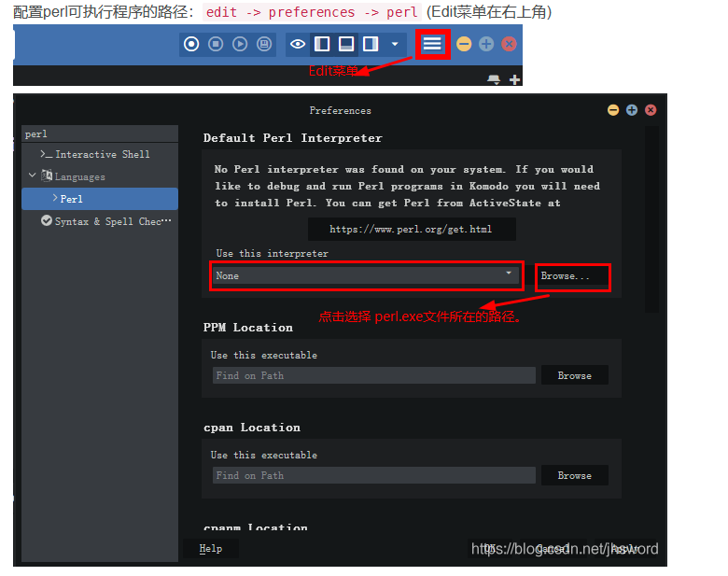Click the Help button in Preferences
The height and width of the screenshot is (576, 728).
[211, 549]
